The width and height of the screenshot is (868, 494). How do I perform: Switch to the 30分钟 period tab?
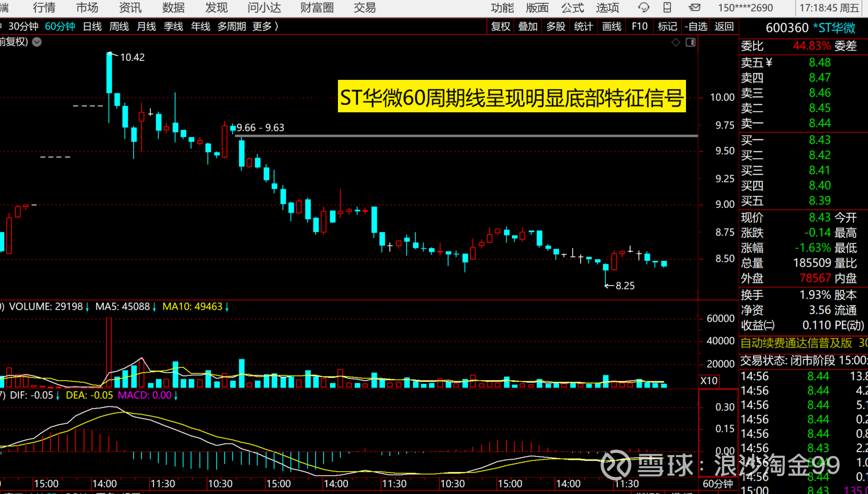(23, 27)
